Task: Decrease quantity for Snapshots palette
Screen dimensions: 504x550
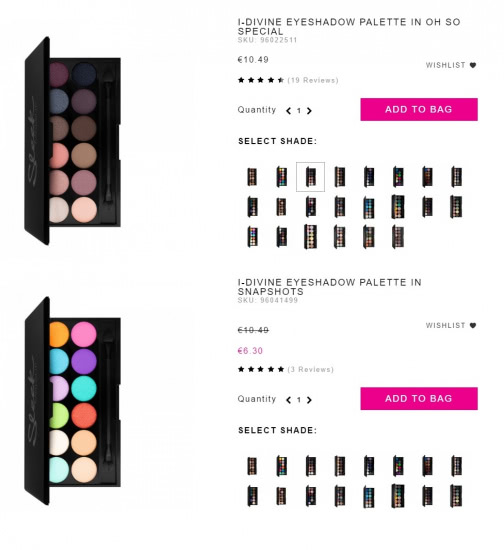Action: tap(288, 400)
